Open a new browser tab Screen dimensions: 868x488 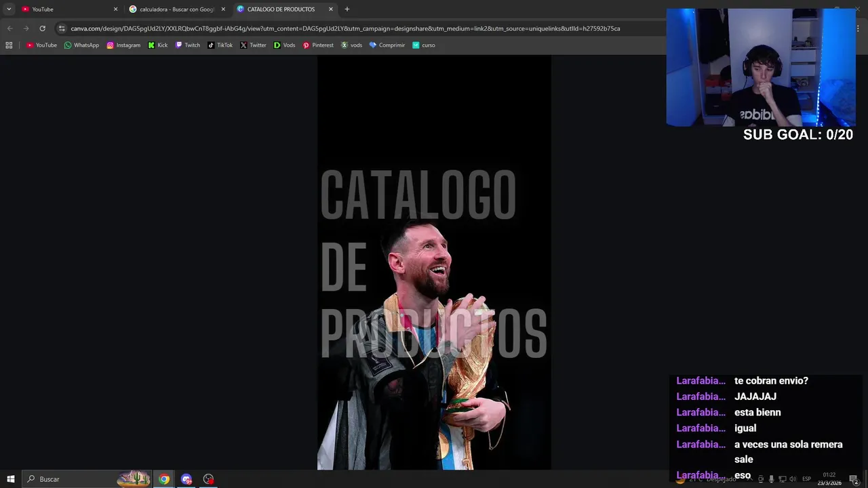click(347, 9)
